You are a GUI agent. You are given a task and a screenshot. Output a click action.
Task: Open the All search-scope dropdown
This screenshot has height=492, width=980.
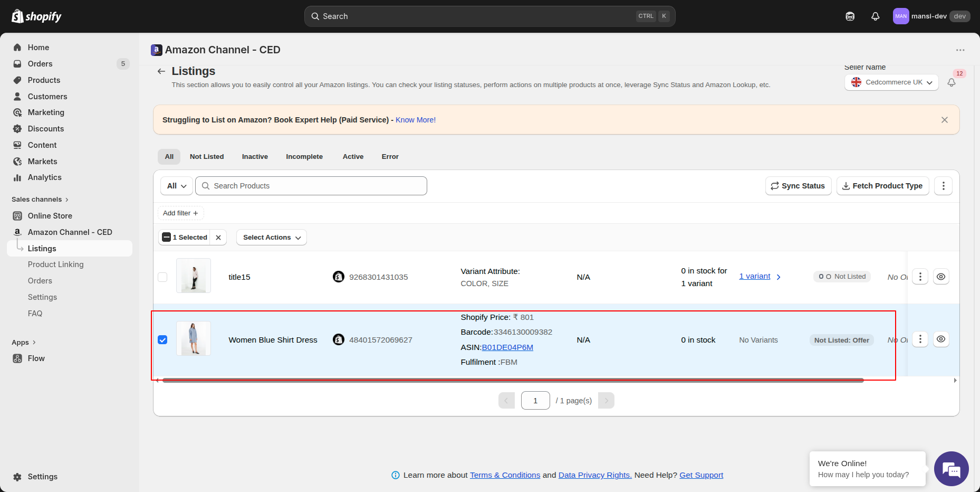[x=177, y=186]
